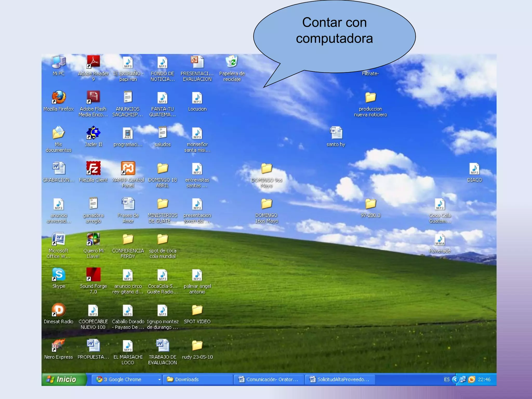Select the Skype desktop shortcut
Viewport: 532px width, 399px height.
point(59,275)
